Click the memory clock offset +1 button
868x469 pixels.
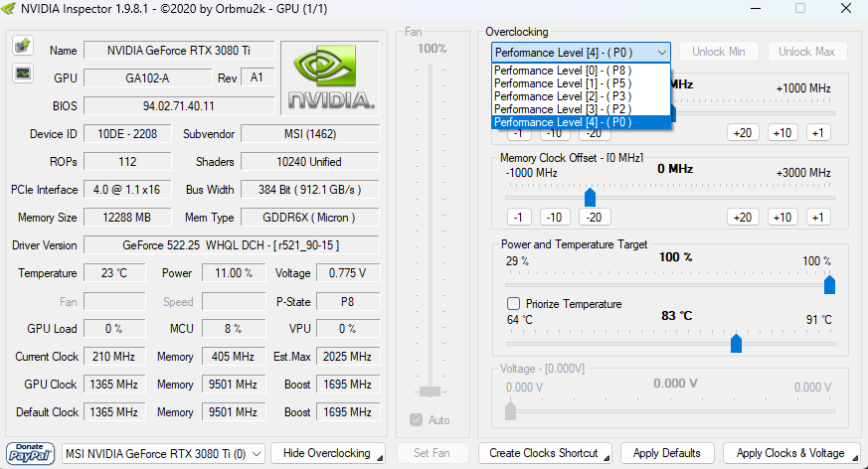click(x=818, y=218)
